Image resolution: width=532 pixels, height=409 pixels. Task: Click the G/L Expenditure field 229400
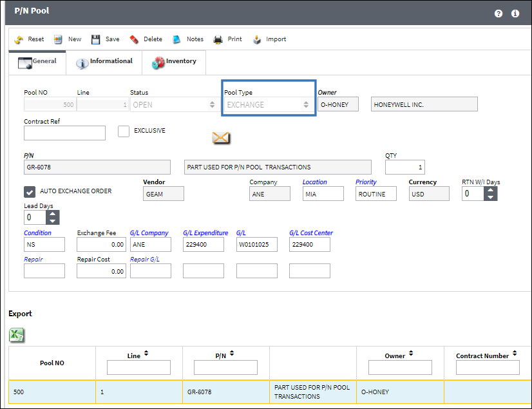click(204, 244)
